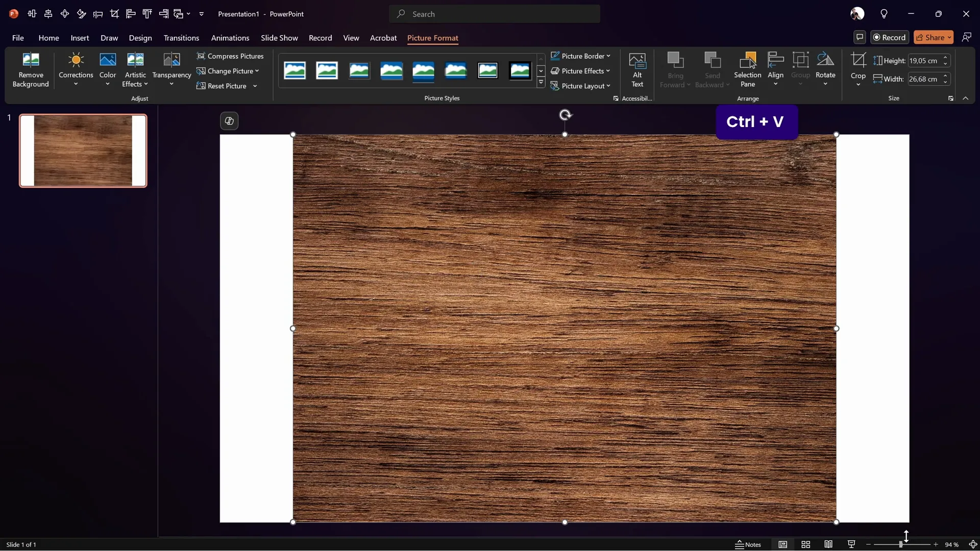The height and width of the screenshot is (551, 980).
Task: Open Corrections options
Action: [76, 70]
